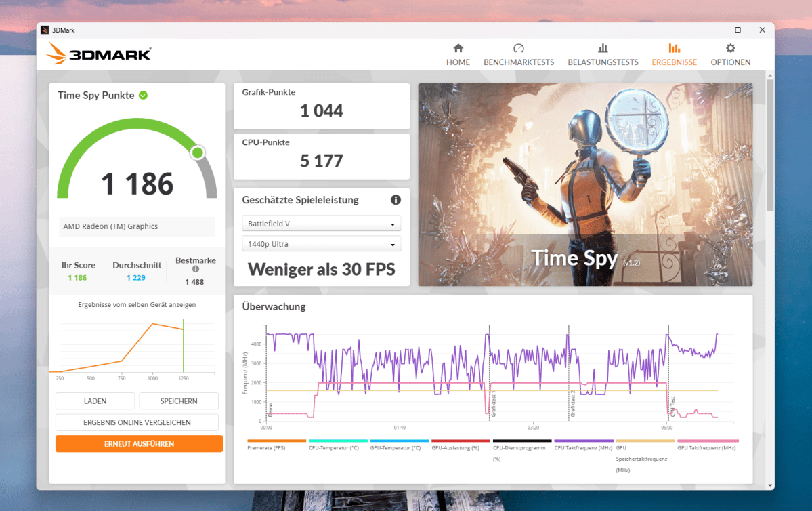
Task: Toggle the CPU-Temperatur legend entry
Action: pos(338,445)
